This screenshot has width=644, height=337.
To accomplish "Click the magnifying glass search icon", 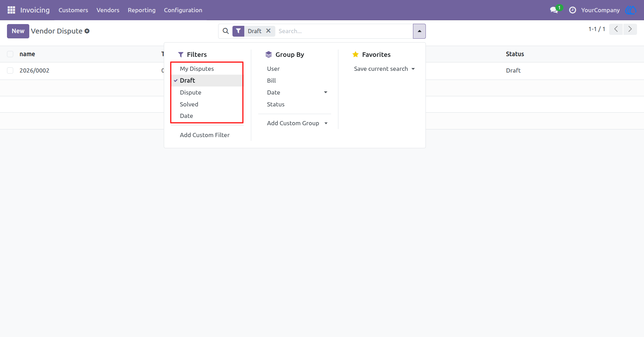I will (226, 31).
